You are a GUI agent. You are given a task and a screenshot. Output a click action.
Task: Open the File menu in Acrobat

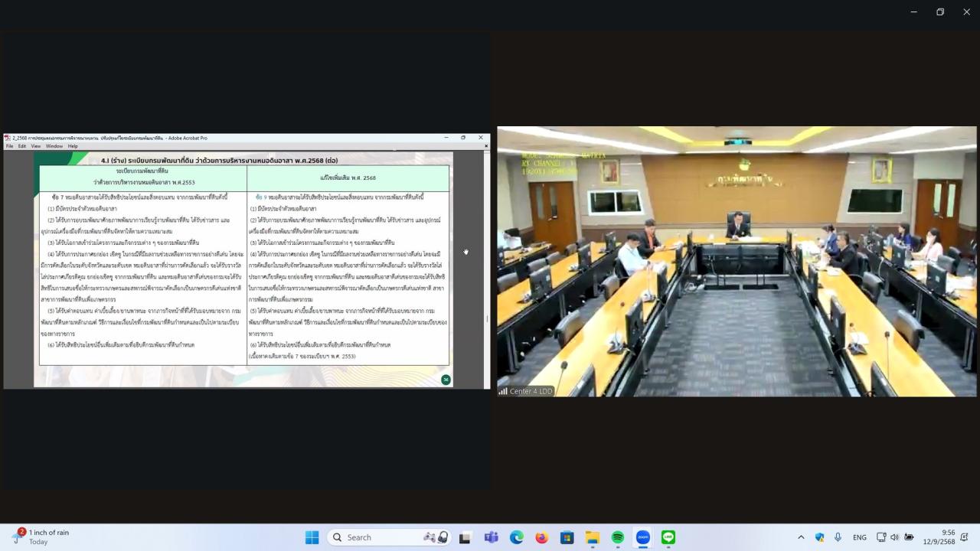pos(10,146)
